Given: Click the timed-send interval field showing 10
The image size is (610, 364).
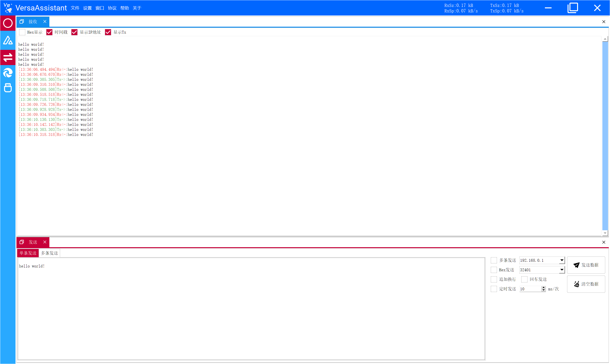Looking at the screenshot, I should (x=530, y=289).
